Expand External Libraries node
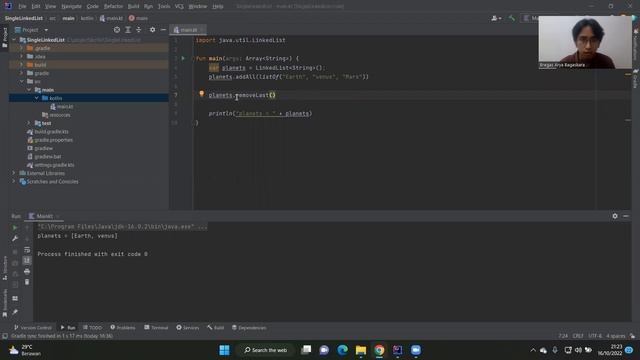This screenshot has width=640, height=360. click(13, 173)
